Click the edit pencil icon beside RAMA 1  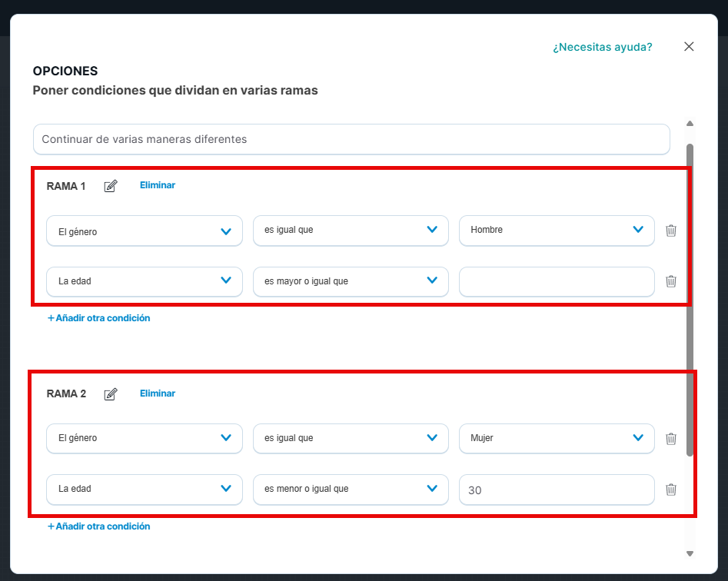[111, 186]
